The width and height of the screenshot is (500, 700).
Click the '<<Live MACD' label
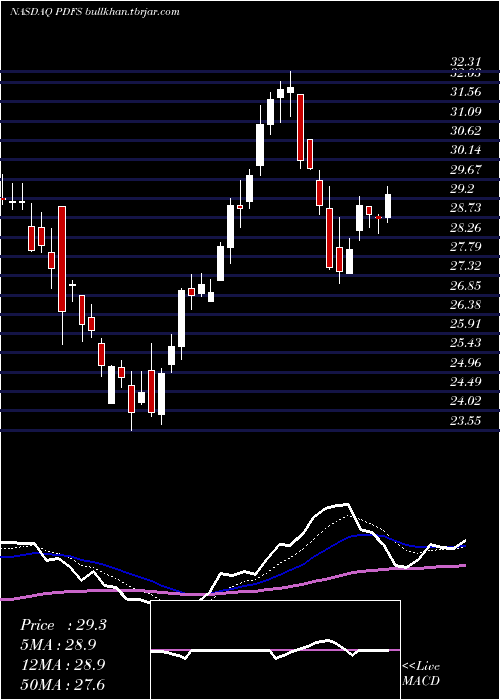point(421,674)
